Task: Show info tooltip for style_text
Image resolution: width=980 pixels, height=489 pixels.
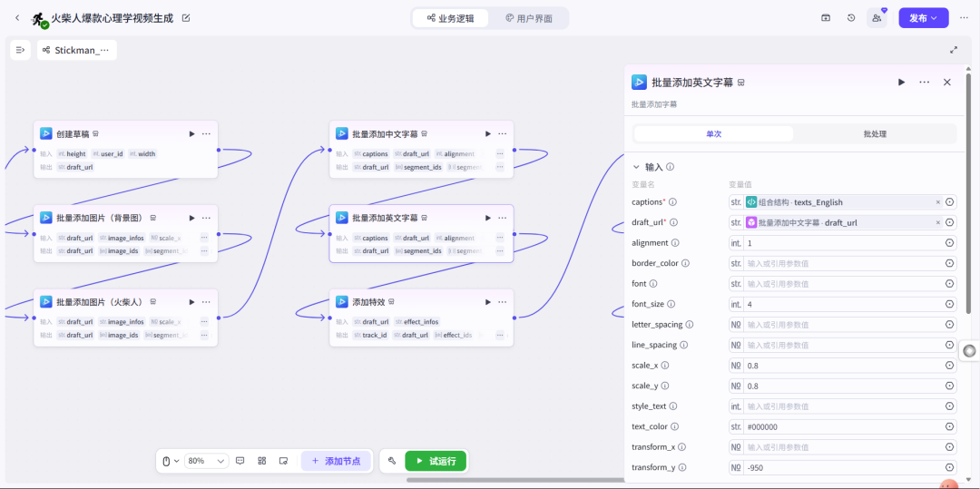Action: tap(674, 406)
